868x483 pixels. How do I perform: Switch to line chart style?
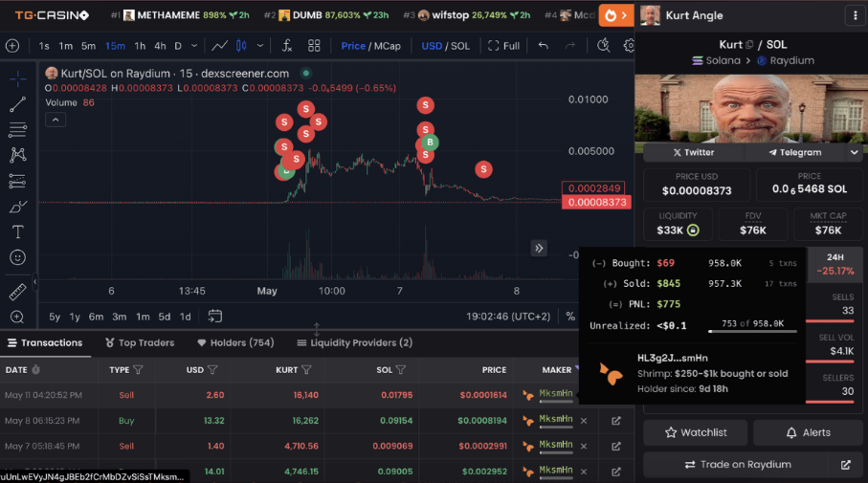point(220,46)
